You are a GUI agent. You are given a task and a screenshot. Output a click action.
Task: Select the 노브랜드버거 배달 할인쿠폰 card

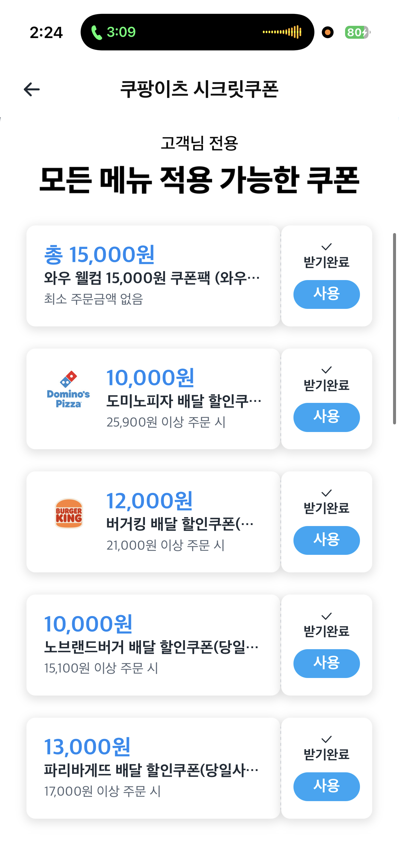pyautogui.click(x=152, y=647)
